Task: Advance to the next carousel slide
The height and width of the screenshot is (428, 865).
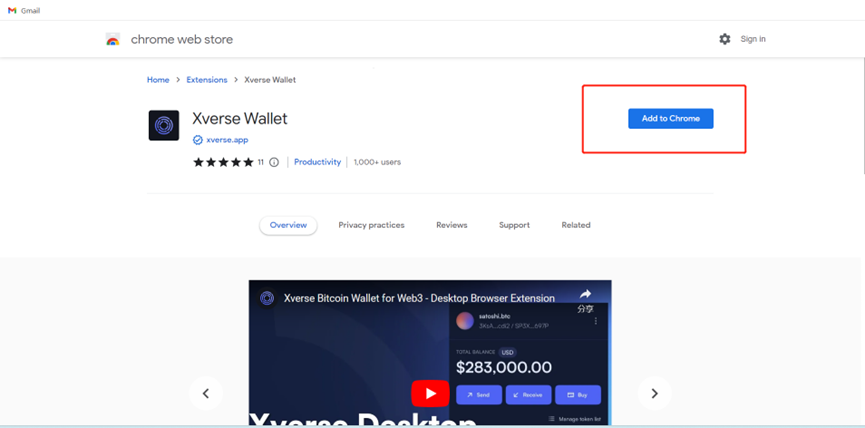Action: click(654, 393)
